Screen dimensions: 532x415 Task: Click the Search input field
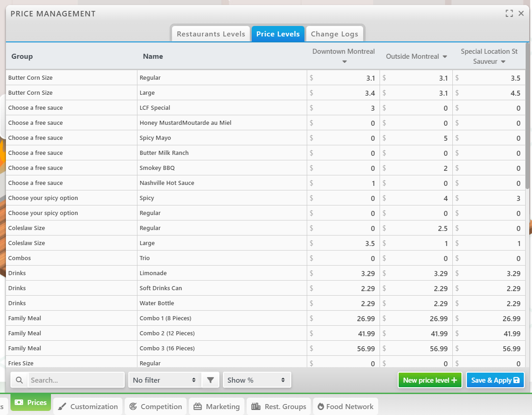pos(76,380)
